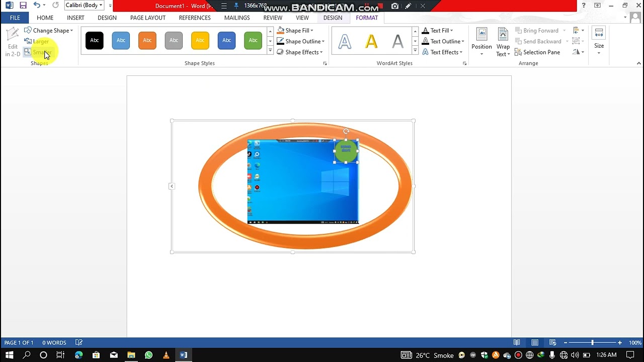Open the Position menu
Viewport: 644px width, 362px height.
[x=481, y=42]
